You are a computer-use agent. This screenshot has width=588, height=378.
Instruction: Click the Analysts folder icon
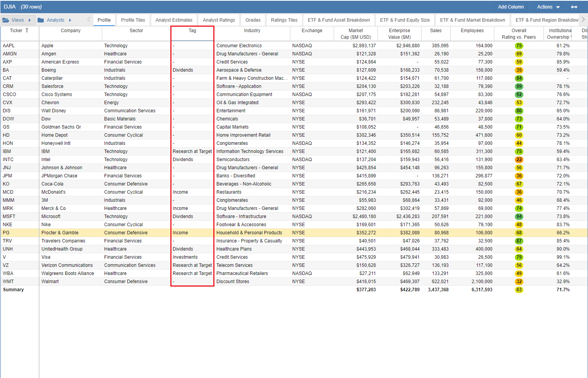click(41, 20)
